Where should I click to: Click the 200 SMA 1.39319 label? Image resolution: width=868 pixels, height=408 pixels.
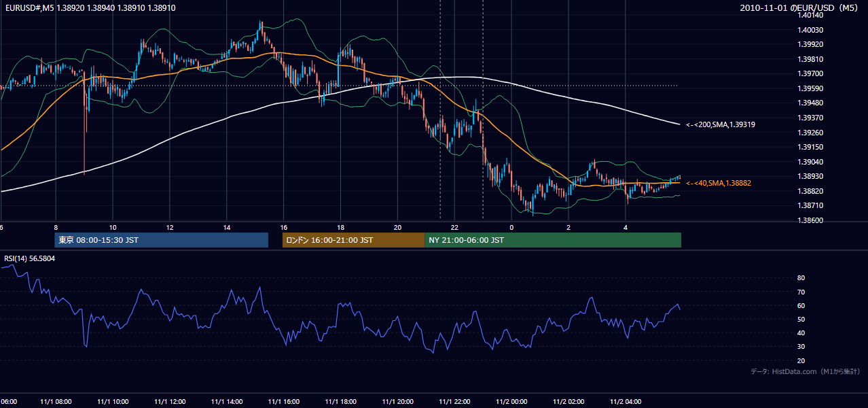click(x=721, y=124)
